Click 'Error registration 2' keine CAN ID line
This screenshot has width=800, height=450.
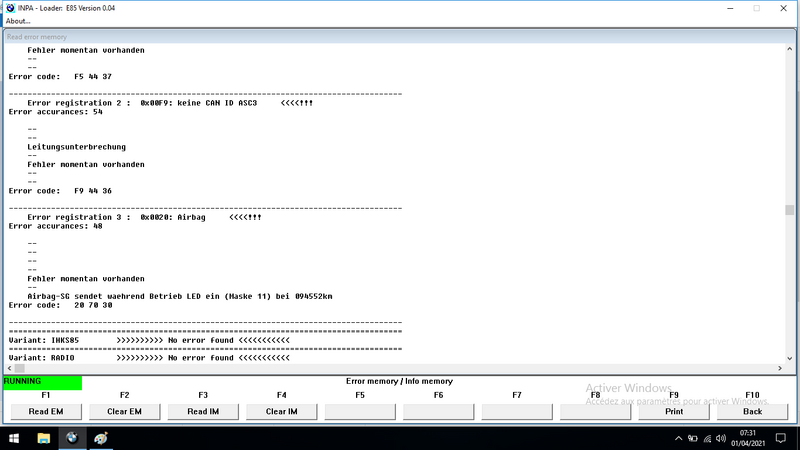(170, 103)
